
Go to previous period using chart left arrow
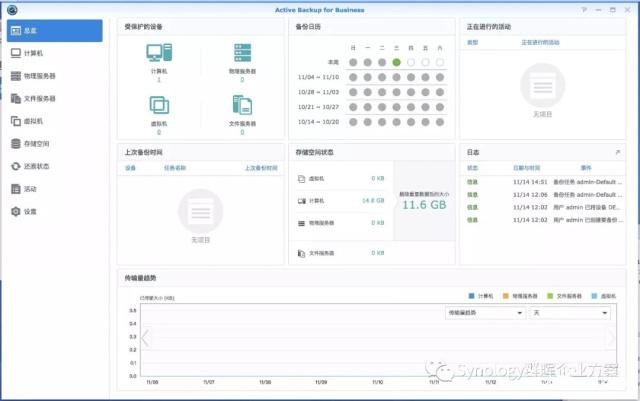(145, 338)
